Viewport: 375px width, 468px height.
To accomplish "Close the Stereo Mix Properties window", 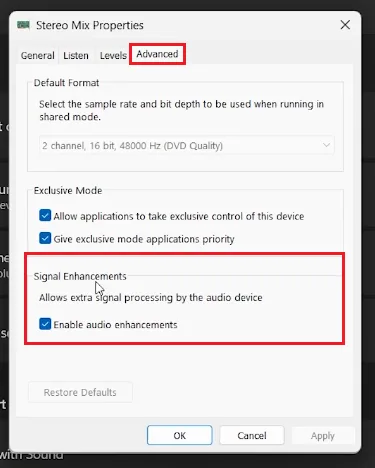I will pyautogui.click(x=345, y=25).
